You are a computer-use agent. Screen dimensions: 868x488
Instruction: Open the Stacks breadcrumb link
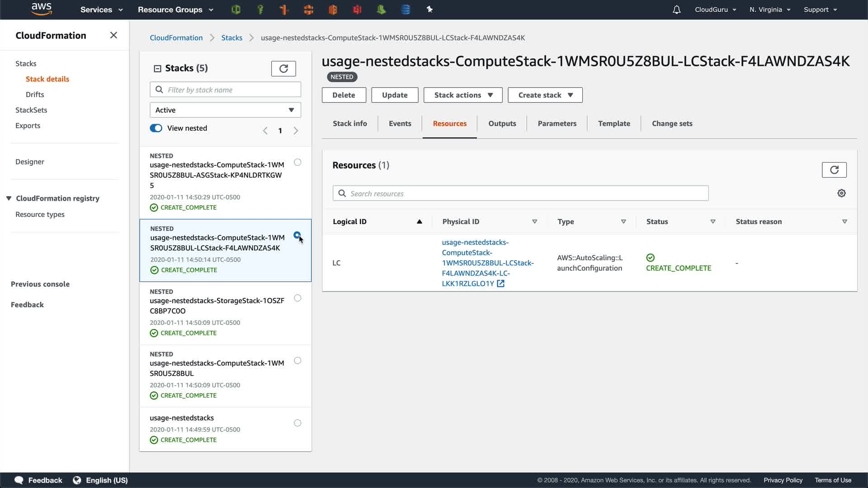(231, 38)
